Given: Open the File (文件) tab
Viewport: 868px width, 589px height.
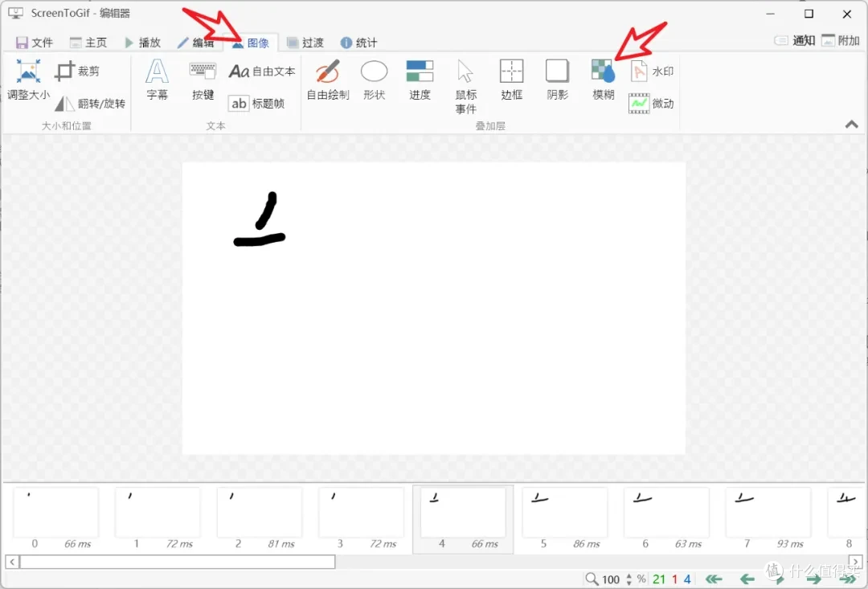Looking at the screenshot, I should [35, 43].
